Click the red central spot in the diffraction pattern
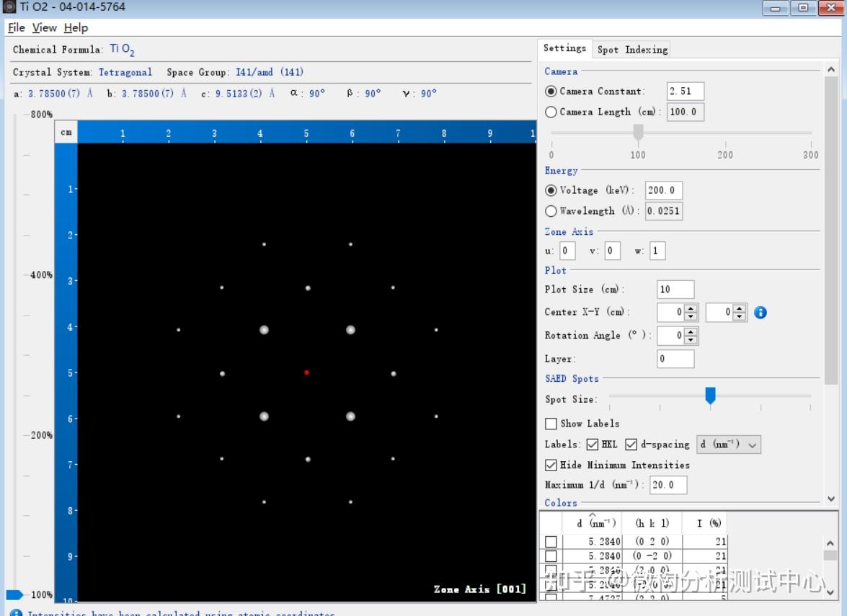 click(306, 372)
